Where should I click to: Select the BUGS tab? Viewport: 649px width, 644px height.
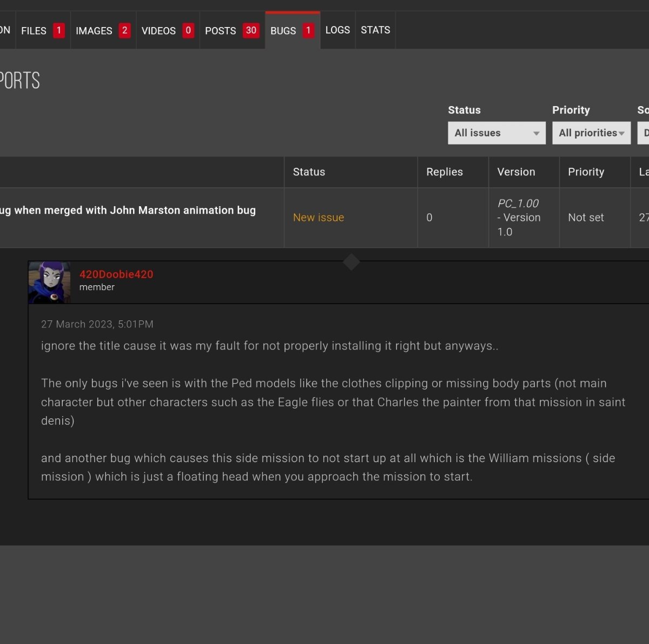pos(292,31)
